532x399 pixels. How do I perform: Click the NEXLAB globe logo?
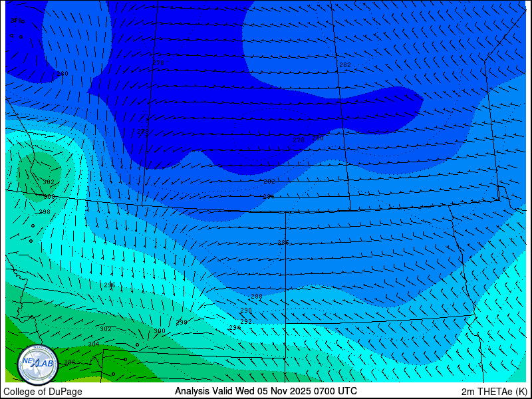(38, 364)
